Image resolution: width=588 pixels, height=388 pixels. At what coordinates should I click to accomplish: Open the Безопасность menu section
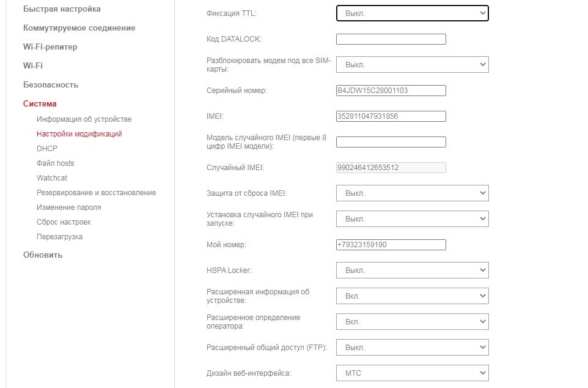pos(51,85)
